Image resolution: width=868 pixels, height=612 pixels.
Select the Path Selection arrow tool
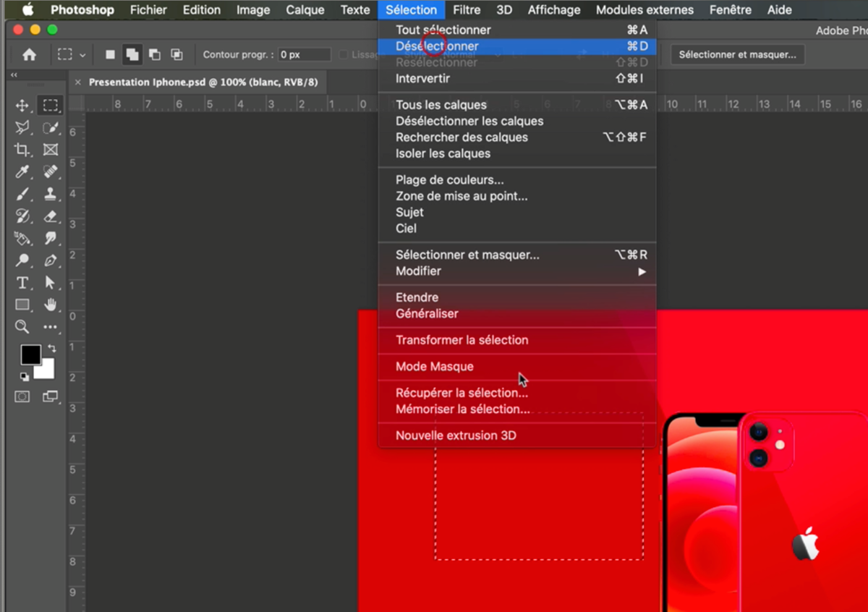(50, 282)
